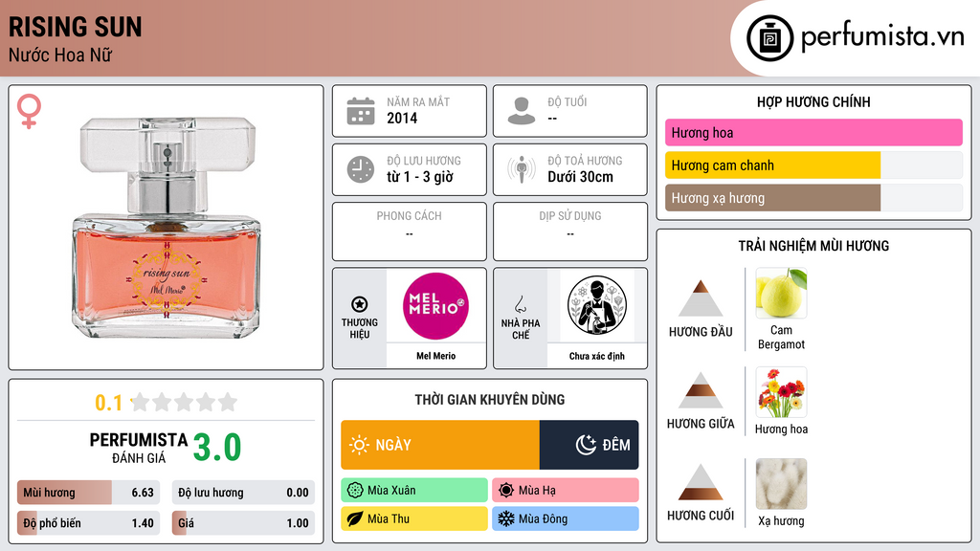Click the female gender symbol icon

click(29, 111)
